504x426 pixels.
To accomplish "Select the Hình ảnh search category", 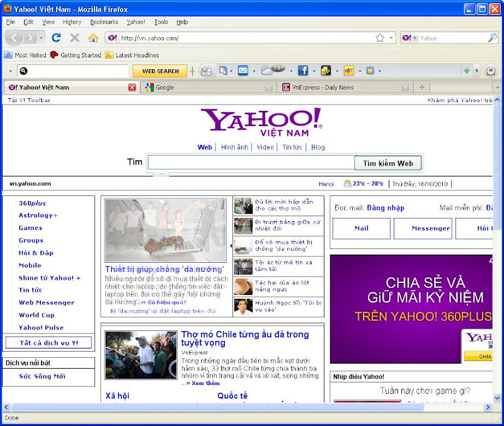I will (x=234, y=147).
